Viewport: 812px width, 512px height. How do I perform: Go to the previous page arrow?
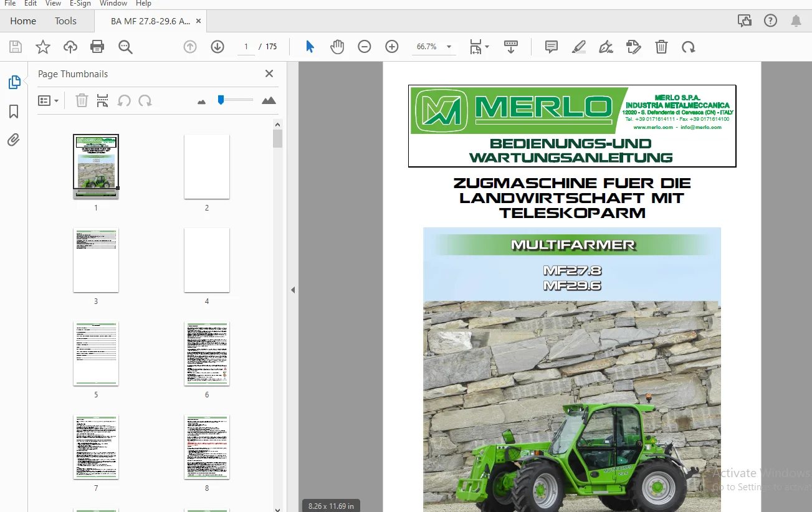pyautogui.click(x=190, y=47)
